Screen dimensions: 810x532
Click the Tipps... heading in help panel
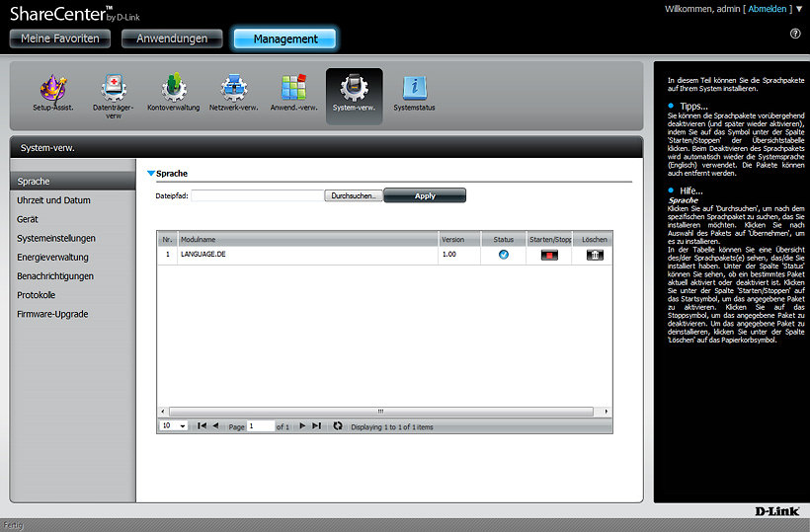point(693,106)
